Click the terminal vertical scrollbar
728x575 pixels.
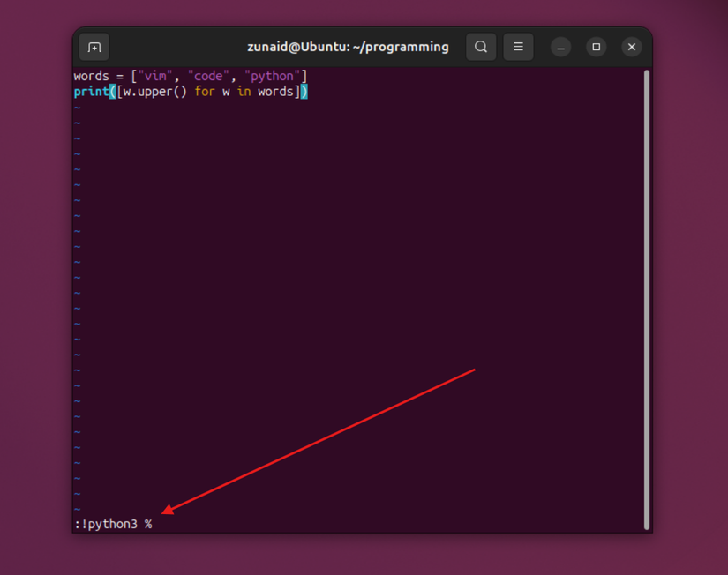646,299
